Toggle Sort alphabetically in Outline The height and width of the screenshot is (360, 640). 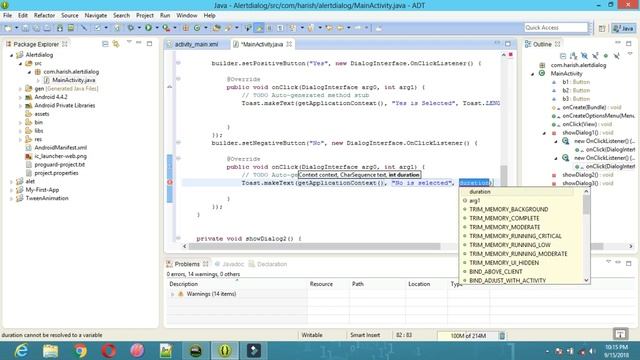click(x=573, y=56)
